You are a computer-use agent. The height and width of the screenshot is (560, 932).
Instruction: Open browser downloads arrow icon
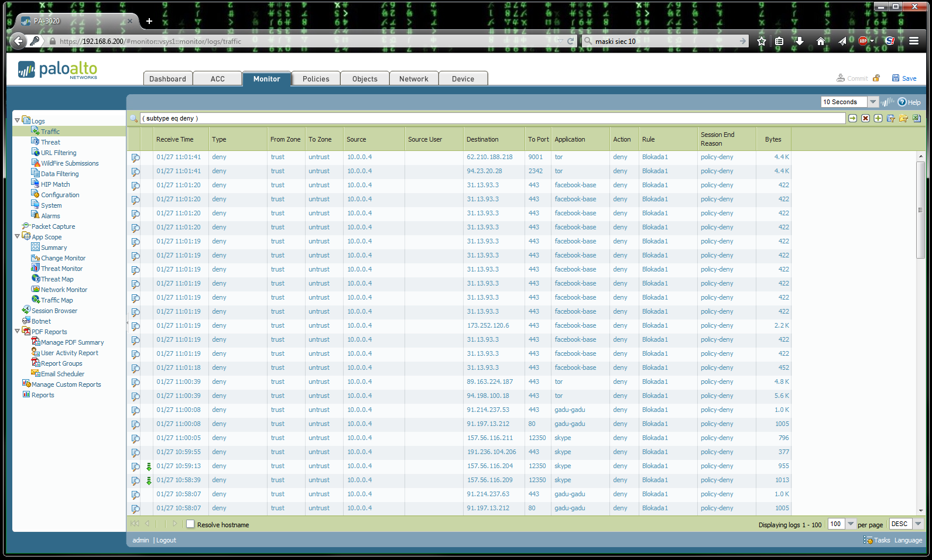click(x=799, y=41)
